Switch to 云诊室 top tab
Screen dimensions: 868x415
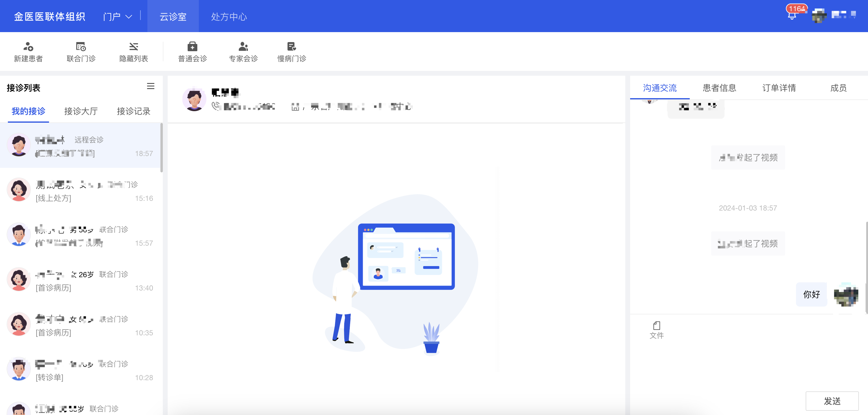(173, 16)
